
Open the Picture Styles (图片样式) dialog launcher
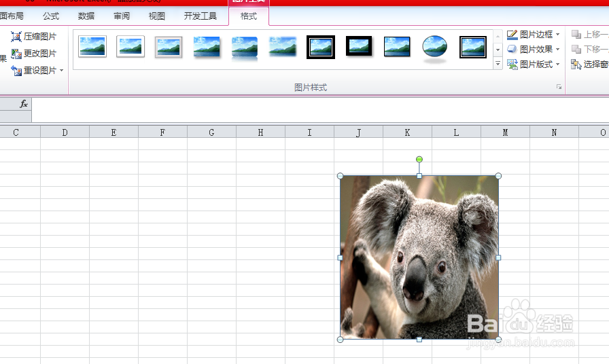pyautogui.click(x=559, y=87)
